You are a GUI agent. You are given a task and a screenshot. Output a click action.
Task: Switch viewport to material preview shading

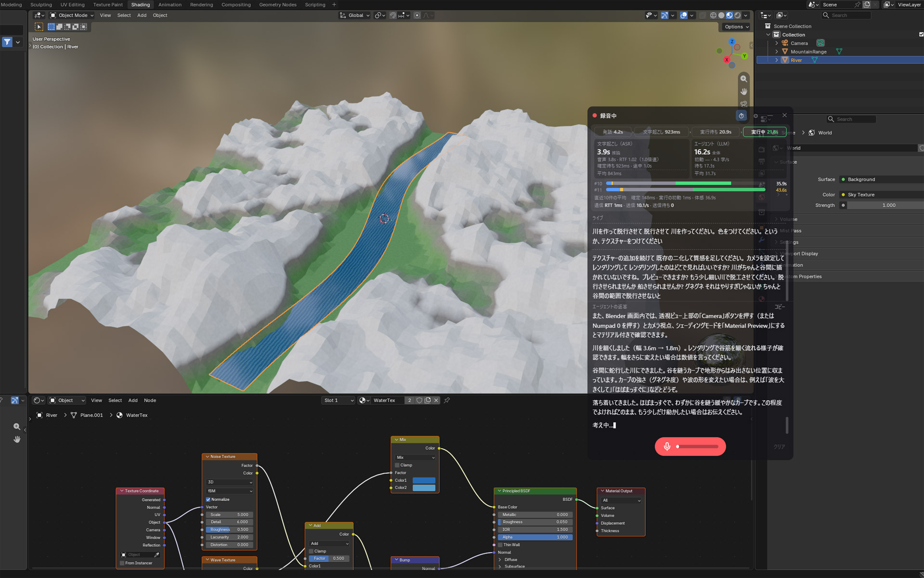click(730, 15)
